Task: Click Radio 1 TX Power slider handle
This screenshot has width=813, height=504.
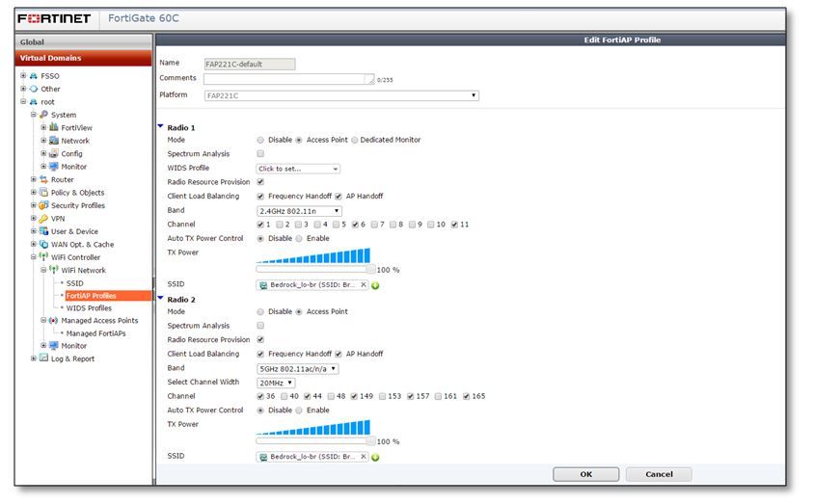Action: point(371,270)
